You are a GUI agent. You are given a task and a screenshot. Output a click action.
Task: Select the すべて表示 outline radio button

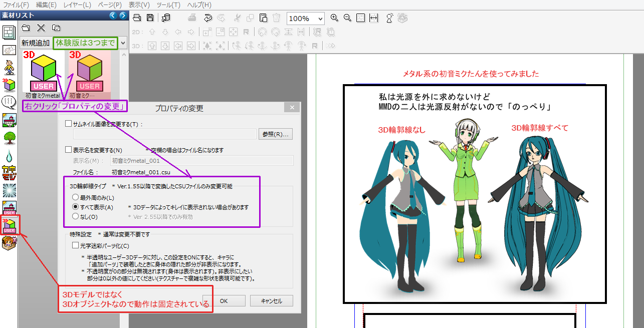(x=76, y=207)
